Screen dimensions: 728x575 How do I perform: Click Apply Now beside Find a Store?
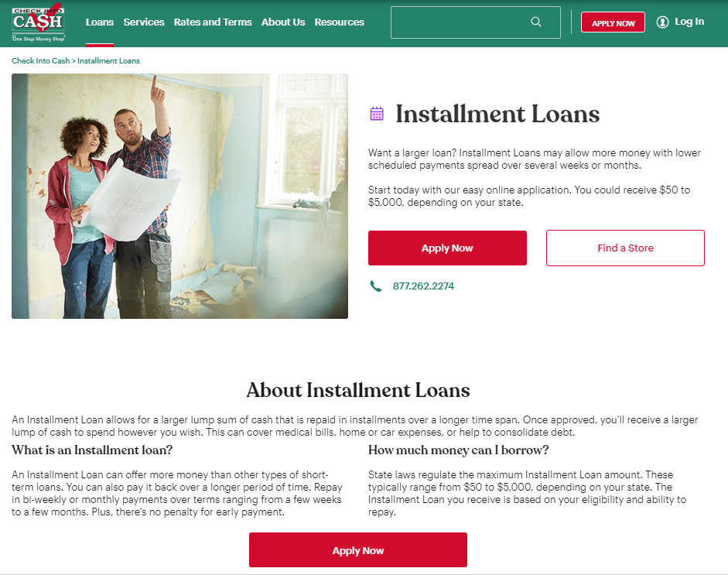point(447,248)
